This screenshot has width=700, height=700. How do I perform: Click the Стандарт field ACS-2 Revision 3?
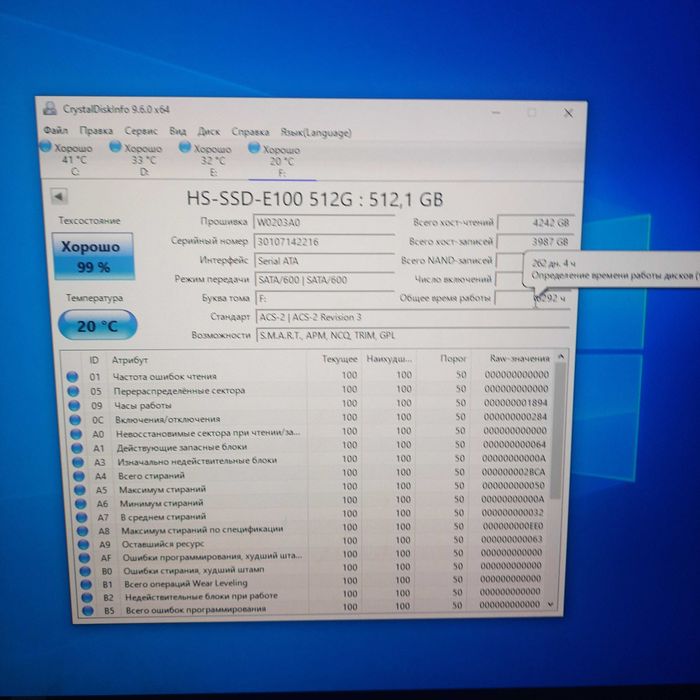(412, 317)
